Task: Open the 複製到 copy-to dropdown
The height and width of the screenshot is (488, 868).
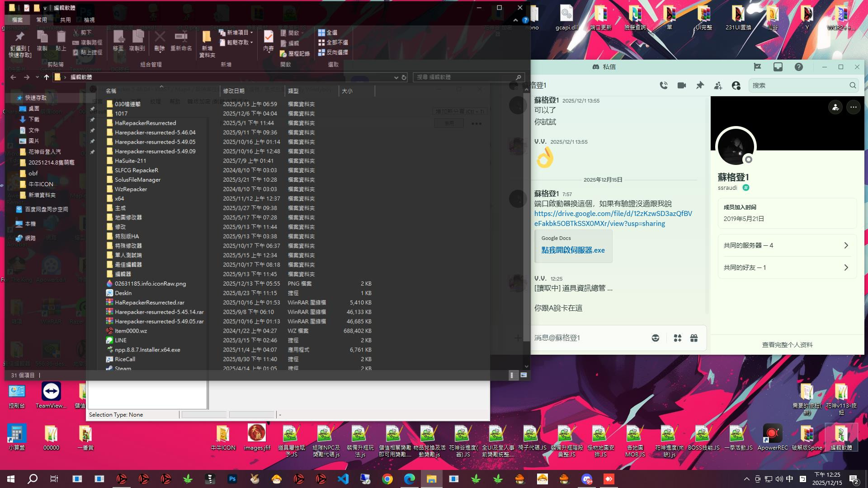Action: 137,41
